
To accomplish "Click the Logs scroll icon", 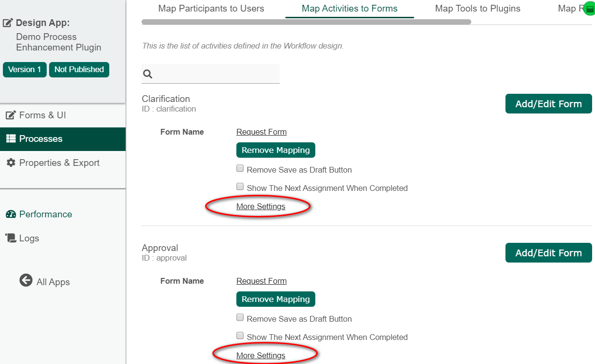I will [11, 238].
